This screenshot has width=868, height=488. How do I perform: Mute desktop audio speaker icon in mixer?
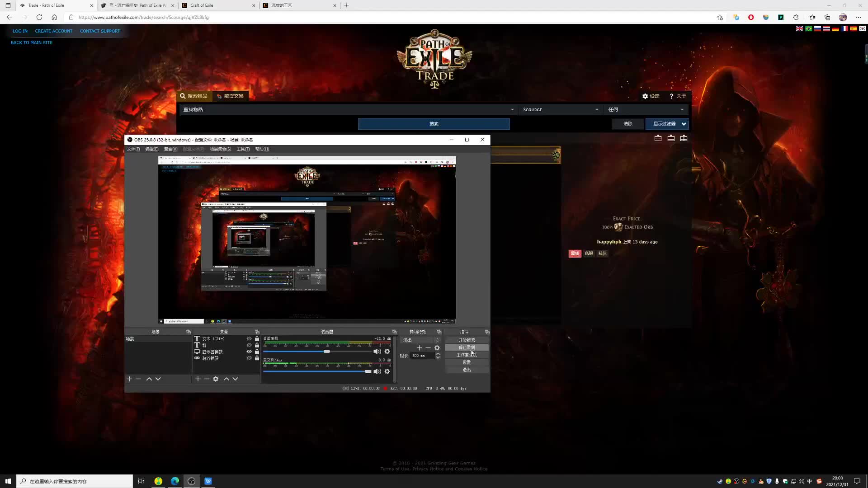377,351
